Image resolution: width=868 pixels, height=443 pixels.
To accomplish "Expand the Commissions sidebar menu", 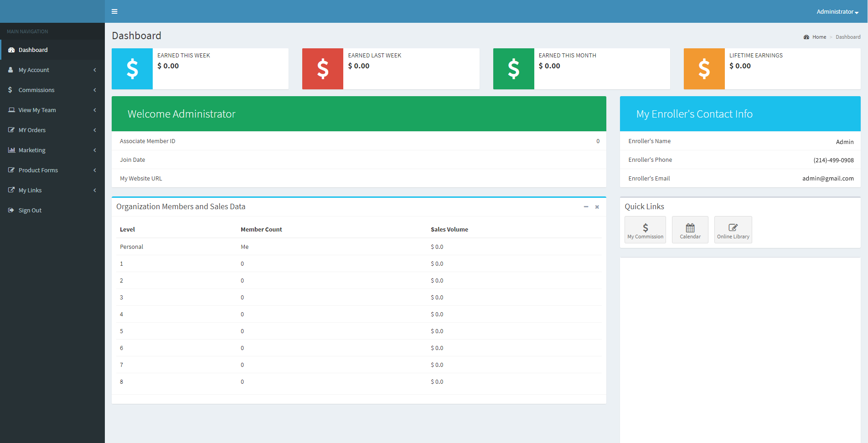I will coord(36,90).
